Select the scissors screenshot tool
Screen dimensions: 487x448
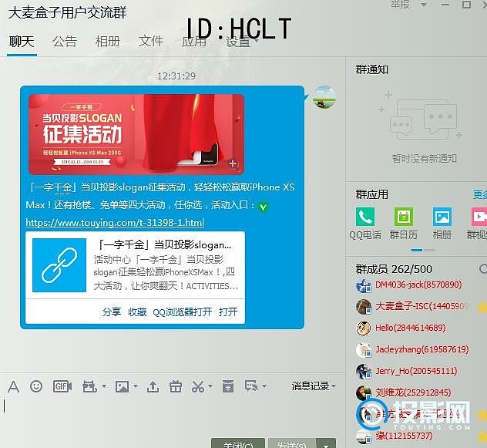pyautogui.click(x=198, y=386)
